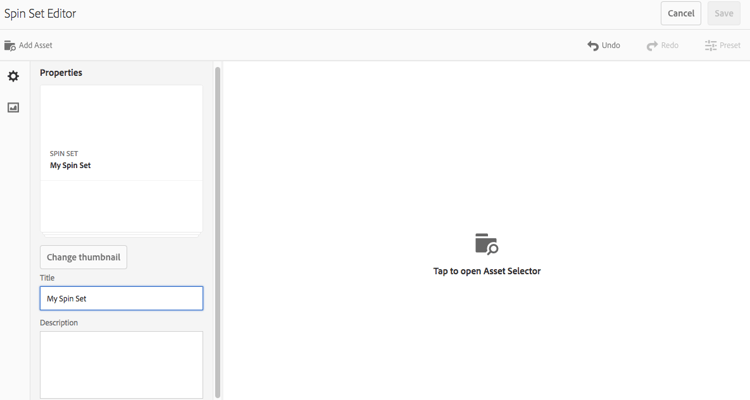Click the 'Spin Set Editor' heading
The image size is (750, 400).
[40, 13]
